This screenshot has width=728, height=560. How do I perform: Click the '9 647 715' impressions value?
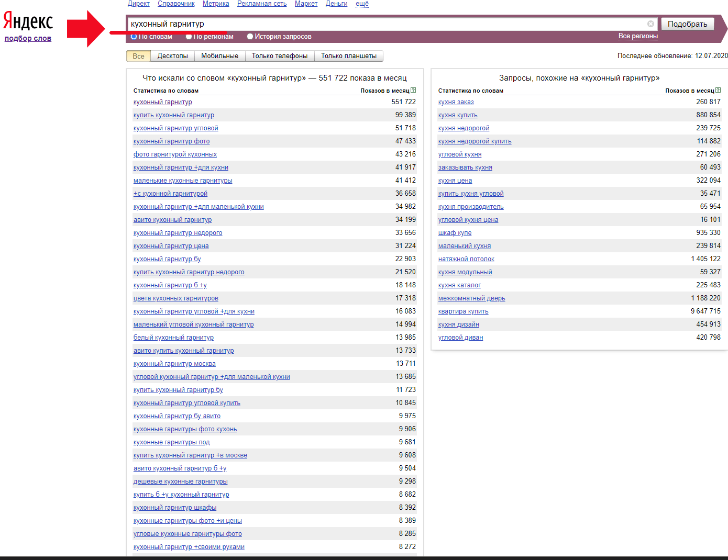(x=705, y=311)
